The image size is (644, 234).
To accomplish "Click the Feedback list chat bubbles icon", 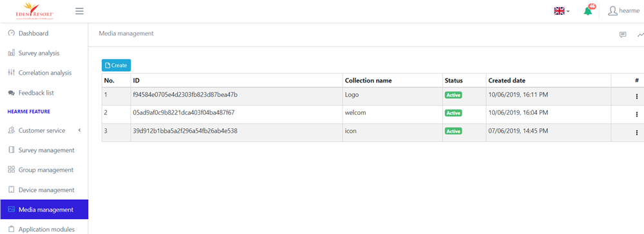I will tap(12, 93).
